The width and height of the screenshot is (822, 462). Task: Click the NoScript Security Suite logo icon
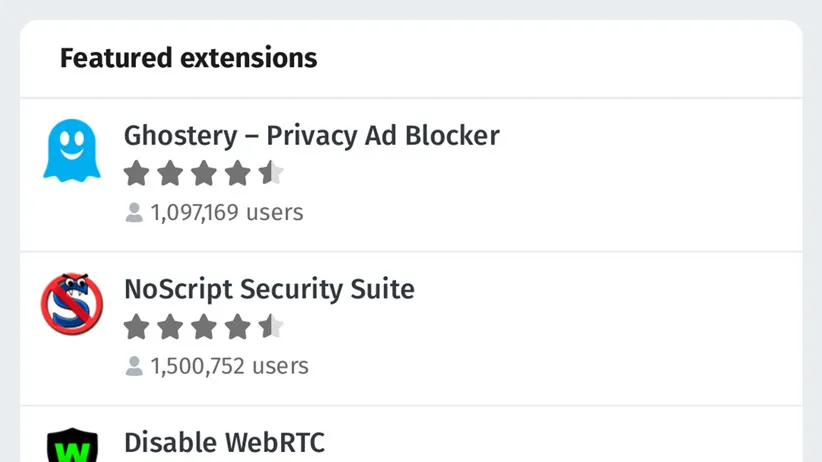(71, 304)
